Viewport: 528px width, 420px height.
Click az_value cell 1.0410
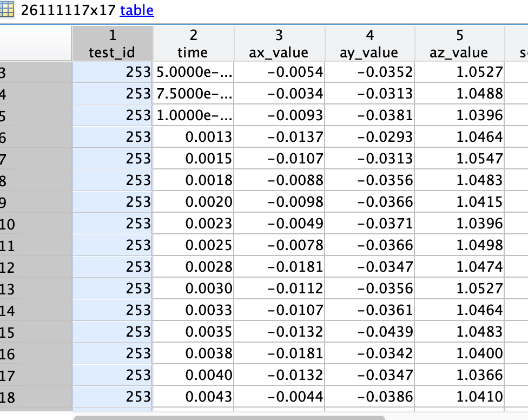(460, 397)
